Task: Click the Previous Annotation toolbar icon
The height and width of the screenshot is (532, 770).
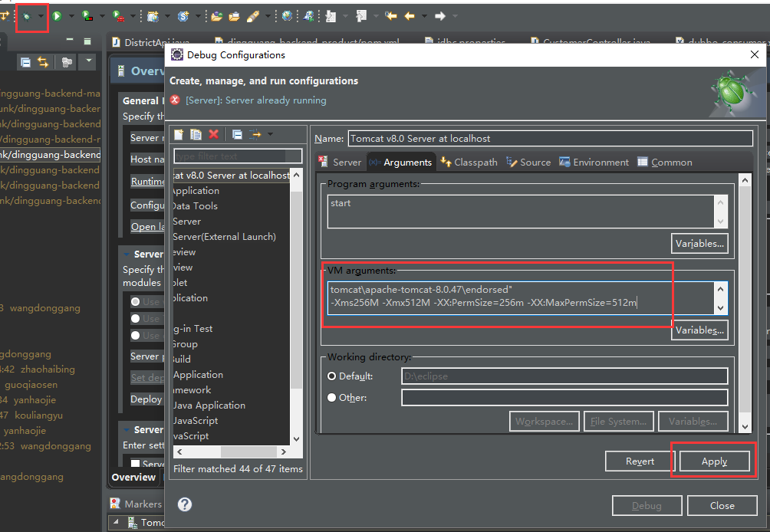Action: pyautogui.click(x=361, y=17)
